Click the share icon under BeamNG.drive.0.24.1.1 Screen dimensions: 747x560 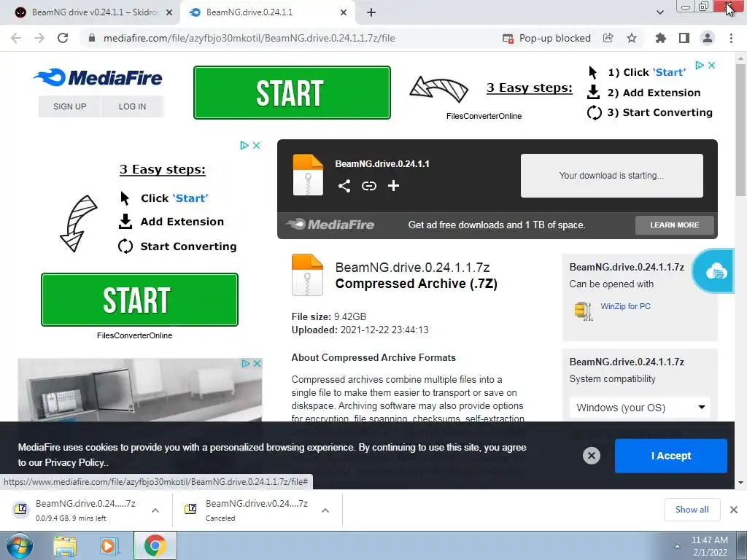tap(344, 186)
